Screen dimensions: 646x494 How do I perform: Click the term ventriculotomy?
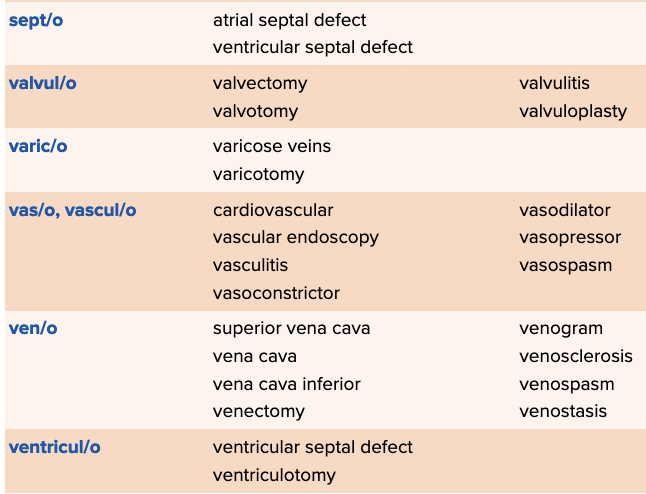click(x=274, y=475)
